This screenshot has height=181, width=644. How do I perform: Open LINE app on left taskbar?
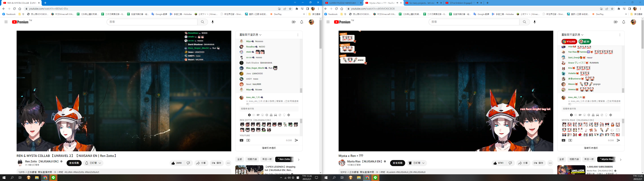pyautogui.click(x=53, y=178)
